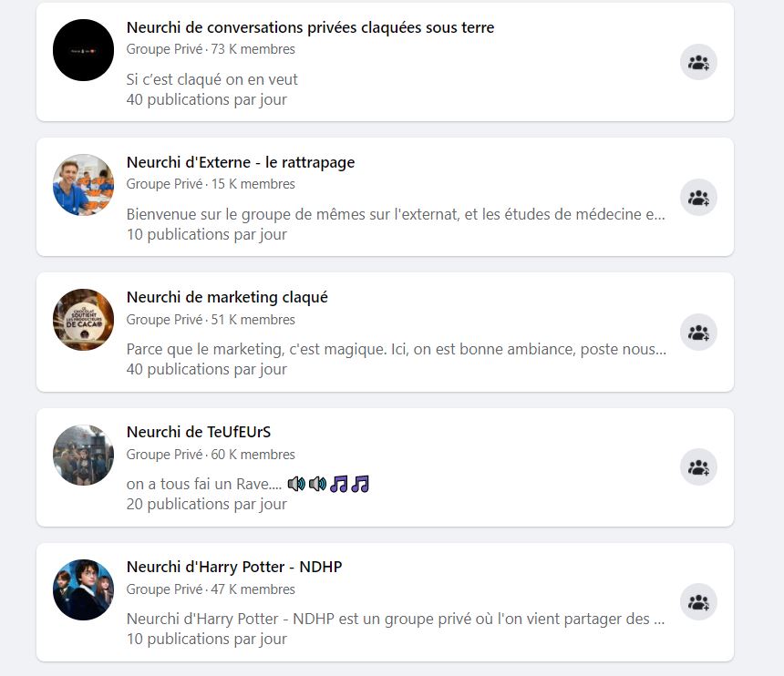Open Neurchi d'Externe doctor profile picture
The height and width of the screenshot is (676, 784).
point(84,185)
